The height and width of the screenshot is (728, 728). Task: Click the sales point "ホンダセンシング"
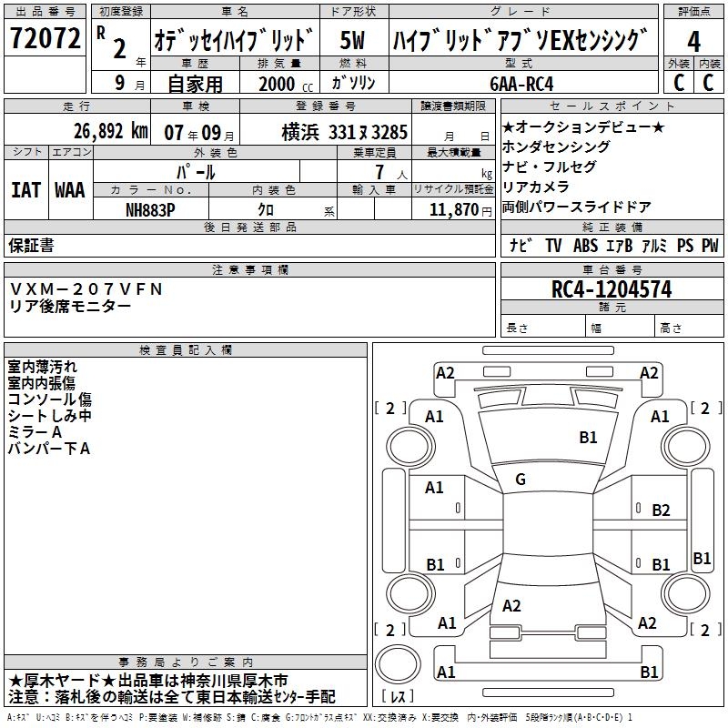pos(556,147)
